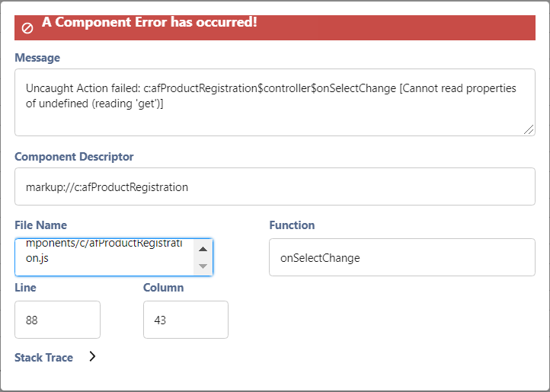The image size is (550, 392).
Task: Click the 'A Component Error has occurred!' title
Action: 149,22
